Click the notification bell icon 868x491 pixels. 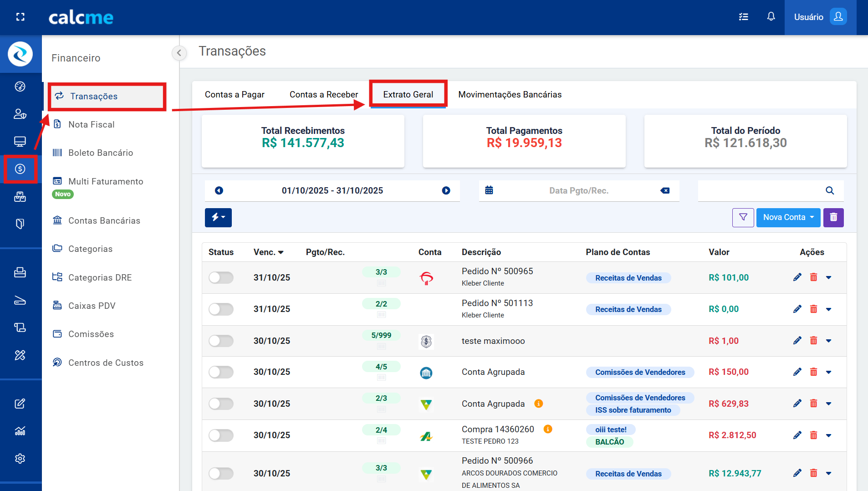771,17
